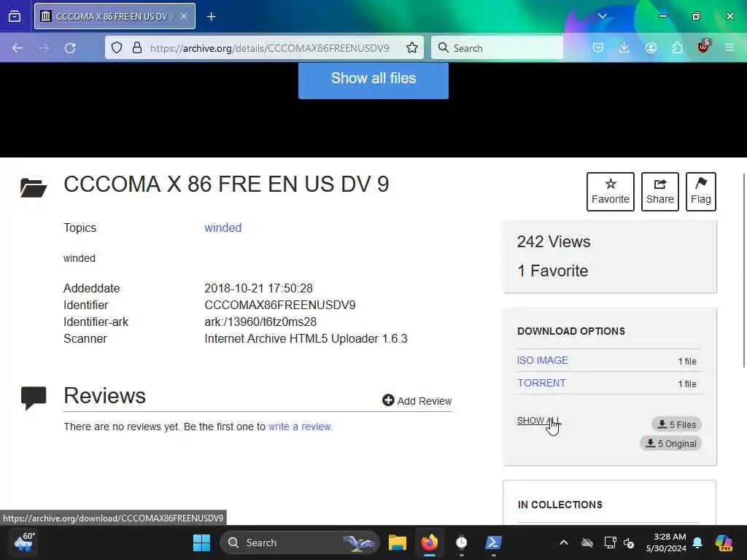
Task: Open a new browser tab
Action: pyautogui.click(x=211, y=17)
